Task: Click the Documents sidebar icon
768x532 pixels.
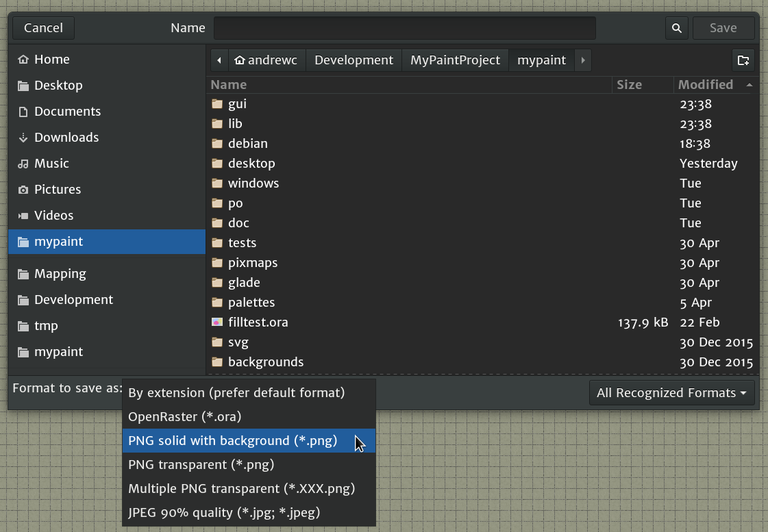Action: coord(23,112)
